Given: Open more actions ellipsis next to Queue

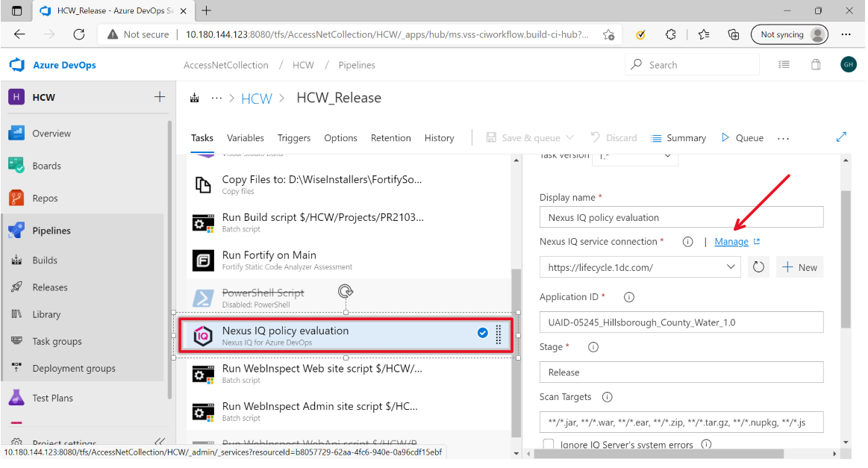Looking at the screenshot, I should coord(784,139).
